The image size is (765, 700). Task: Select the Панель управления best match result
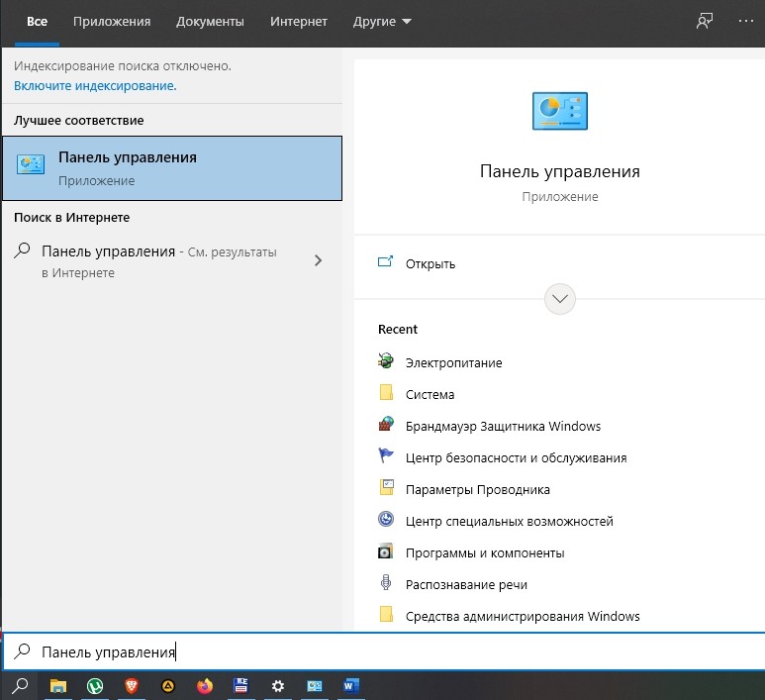(x=172, y=168)
